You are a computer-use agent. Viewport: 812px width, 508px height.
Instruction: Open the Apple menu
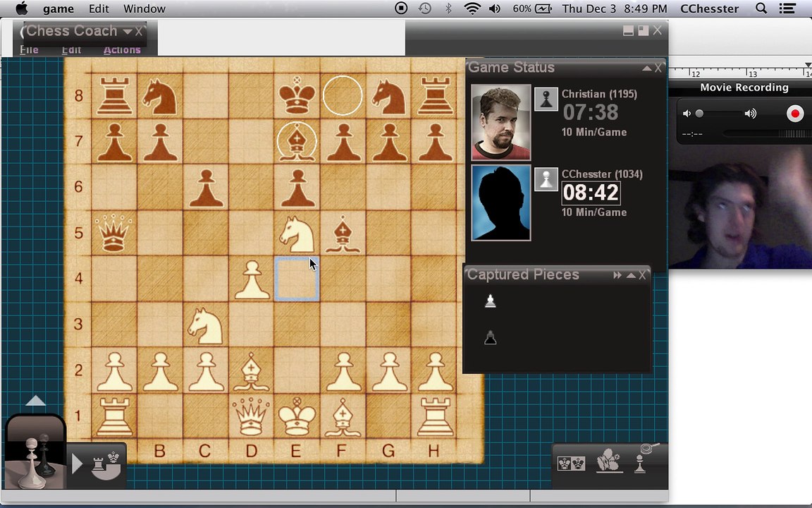coord(21,8)
